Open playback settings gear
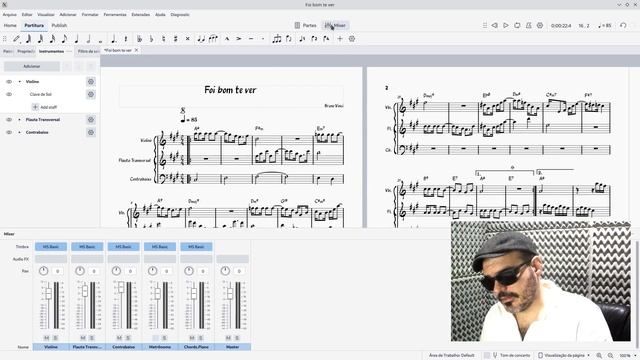 pos(540,25)
